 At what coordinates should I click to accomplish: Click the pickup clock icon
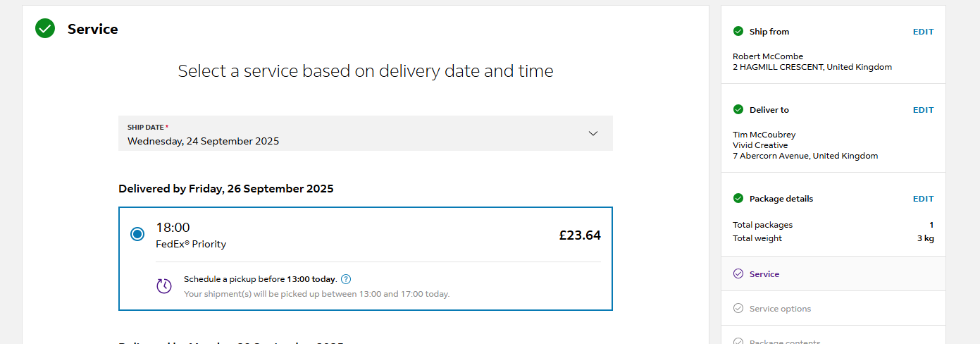tap(164, 285)
